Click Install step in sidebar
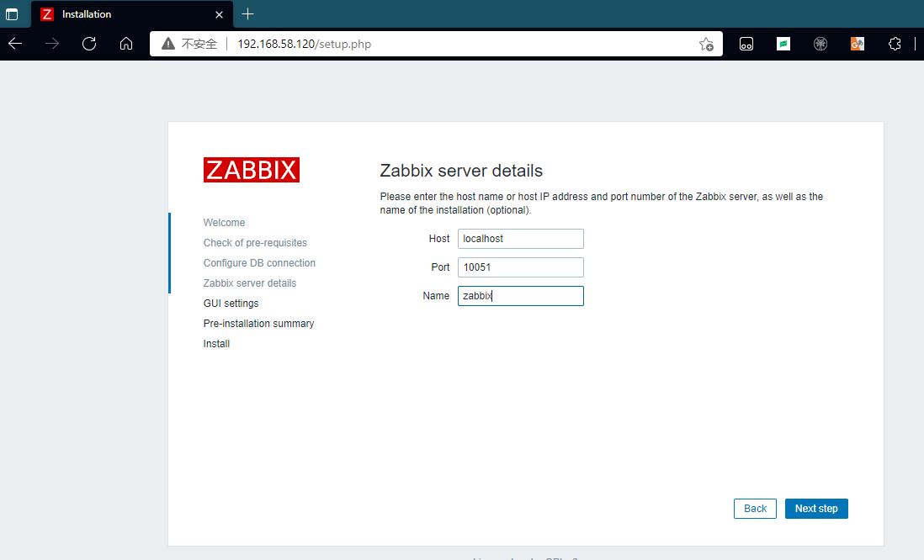Viewport: 924px width, 560px height. (216, 344)
